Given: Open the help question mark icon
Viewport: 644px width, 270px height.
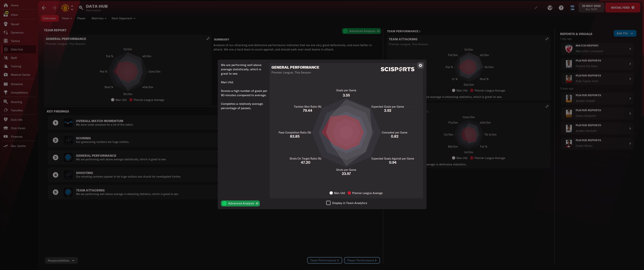Looking at the screenshot, I should (x=561, y=8).
